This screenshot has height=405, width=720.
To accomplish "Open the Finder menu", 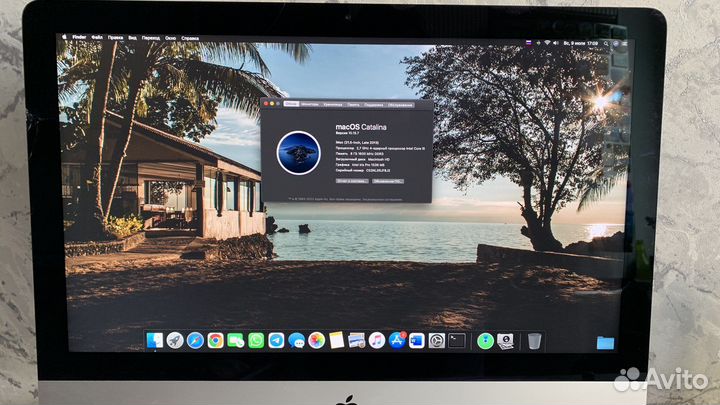I will 79,37.
